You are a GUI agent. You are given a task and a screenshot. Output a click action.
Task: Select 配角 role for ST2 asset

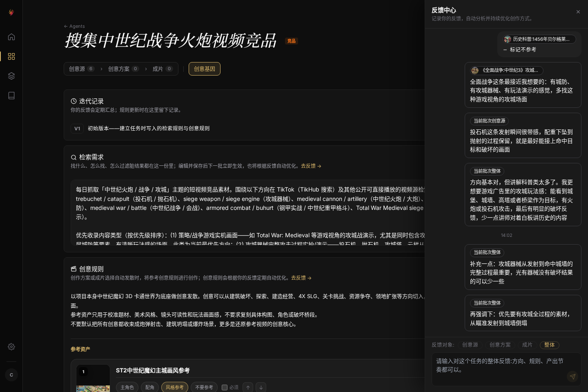pyautogui.click(x=150, y=388)
